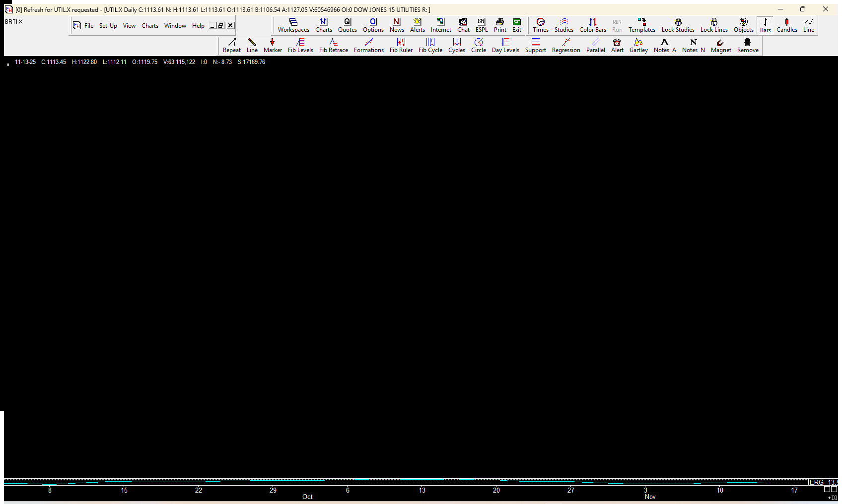Toggle Lock Lines padlock
Viewport: 842px width, 504px height.
pyautogui.click(x=714, y=25)
